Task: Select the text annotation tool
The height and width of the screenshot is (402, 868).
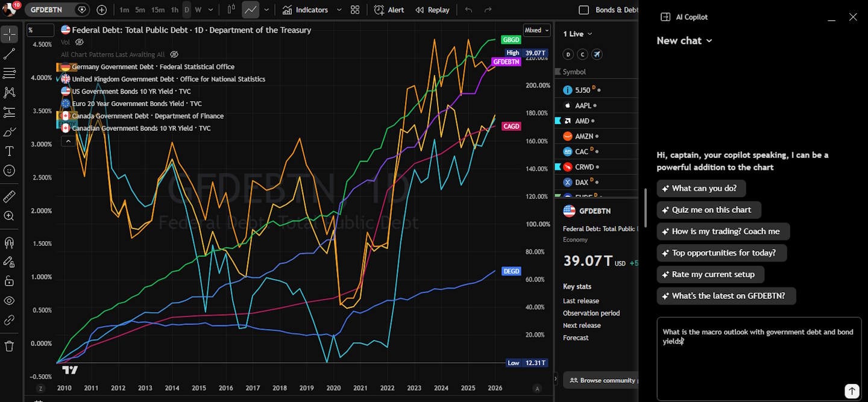Action: click(x=9, y=151)
